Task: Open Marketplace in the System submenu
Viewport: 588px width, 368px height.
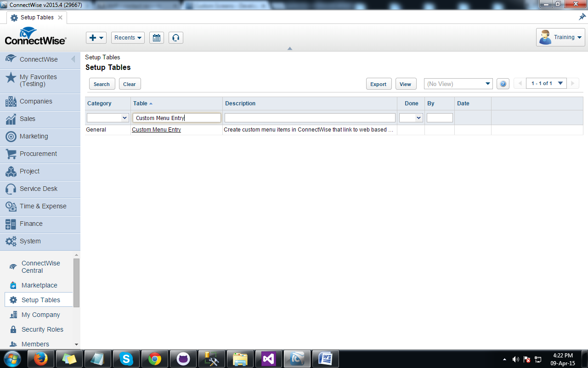Action: (x=39, y=285)
